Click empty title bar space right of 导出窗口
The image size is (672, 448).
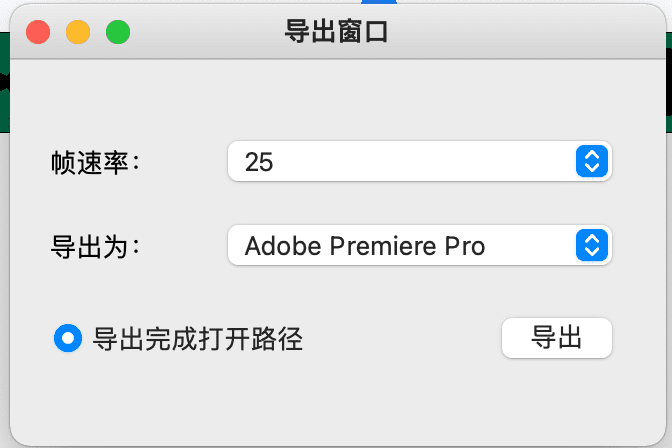coord(523,31)
